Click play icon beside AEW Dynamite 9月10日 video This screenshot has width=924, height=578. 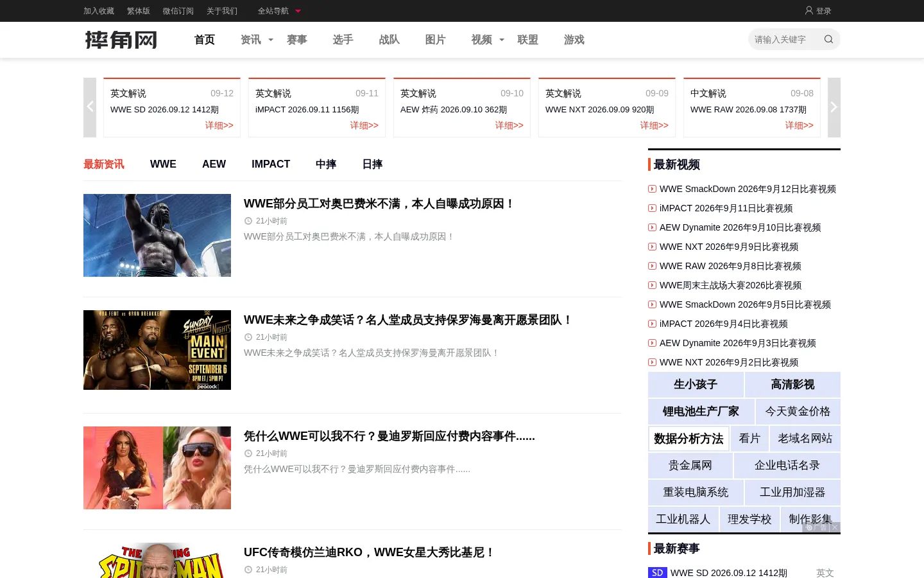click(x=652, y=227)
